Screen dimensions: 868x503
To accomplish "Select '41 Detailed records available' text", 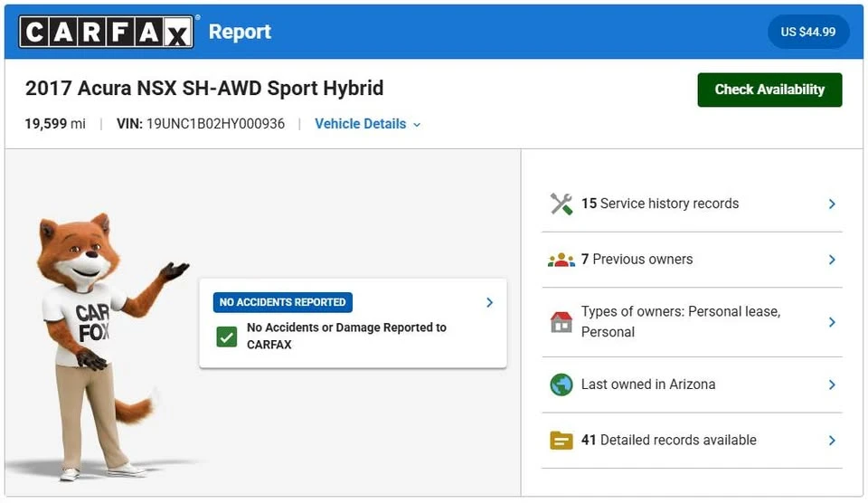I will pos(669,440).
